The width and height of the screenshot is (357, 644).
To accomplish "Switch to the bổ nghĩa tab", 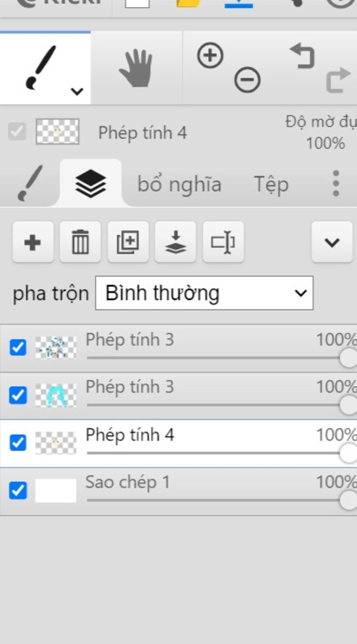I will pyautogui.click(x=179, y=184).
